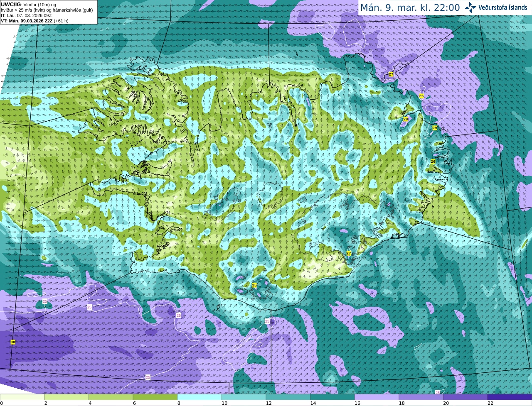532x406 pixels.
Task: Pick the 16–18 m/s light purple legend swatch
Action: [377, 397]
